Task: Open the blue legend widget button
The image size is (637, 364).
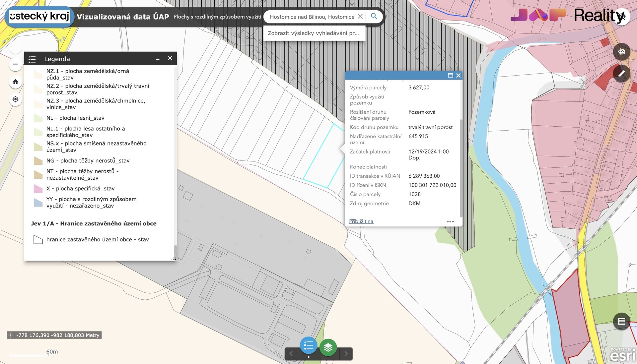Action: pos(309,346)
